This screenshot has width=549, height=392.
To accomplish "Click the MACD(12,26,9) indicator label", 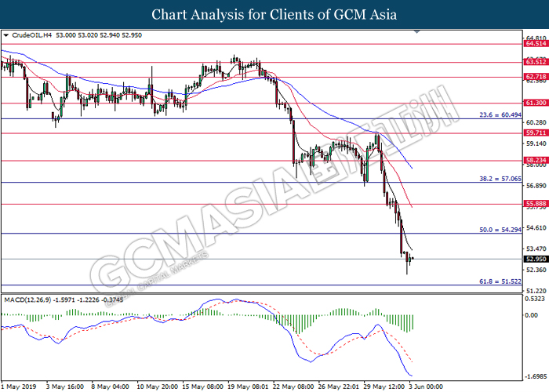I will click(x=27, y=300).
